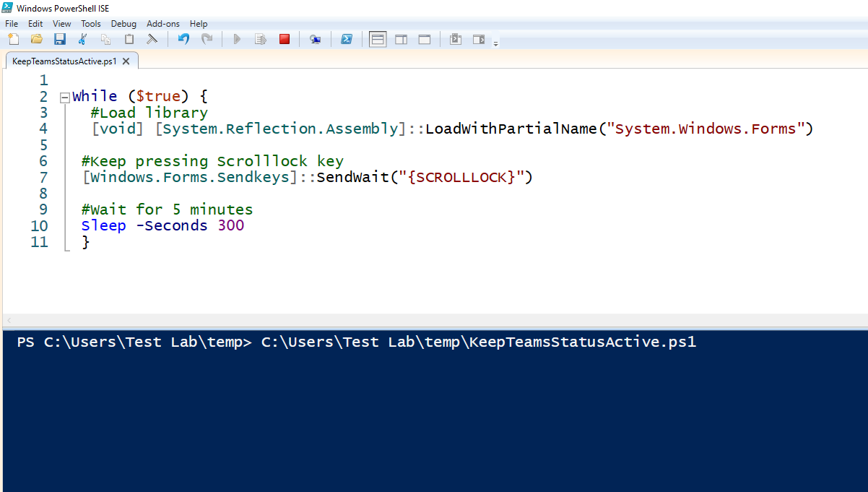Show script pane on top layout
The height and width of the screenshot is (492, 868).
point(378,39)
